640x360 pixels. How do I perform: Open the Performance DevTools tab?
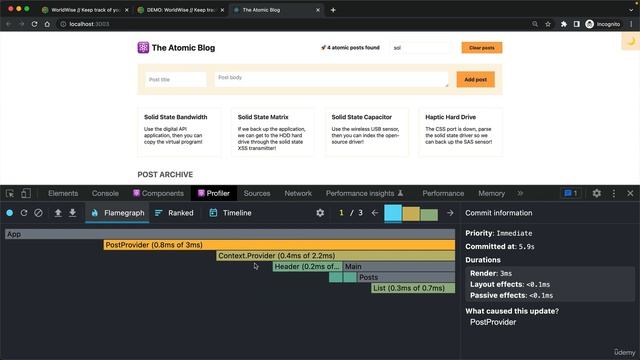coord(443,193)
